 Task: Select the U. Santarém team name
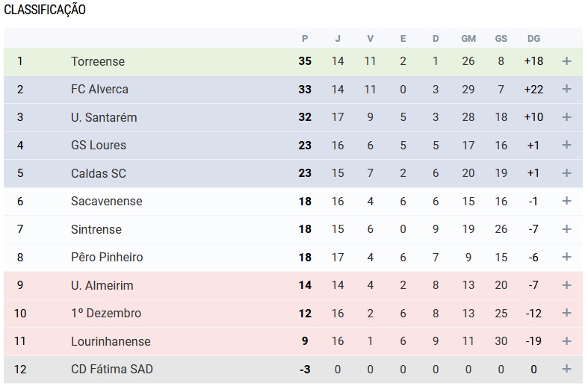coord(104,117)
